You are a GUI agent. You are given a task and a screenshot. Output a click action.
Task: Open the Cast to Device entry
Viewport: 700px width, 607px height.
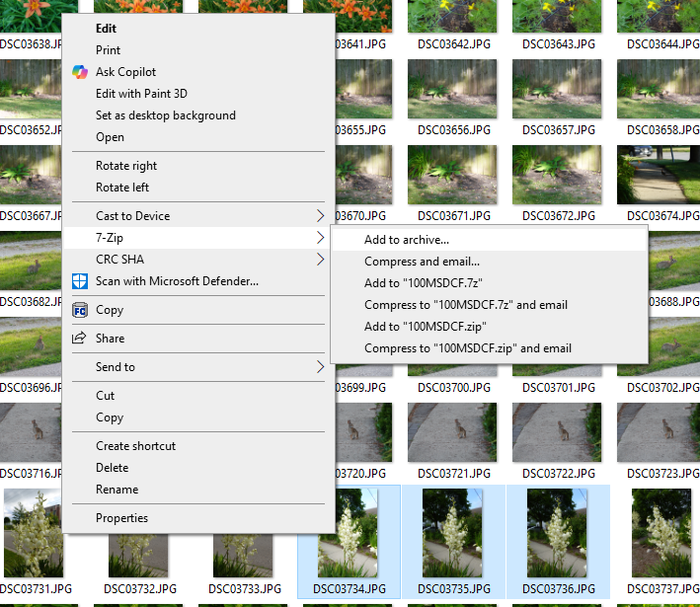pyautogui.click(x=198, y=216)
